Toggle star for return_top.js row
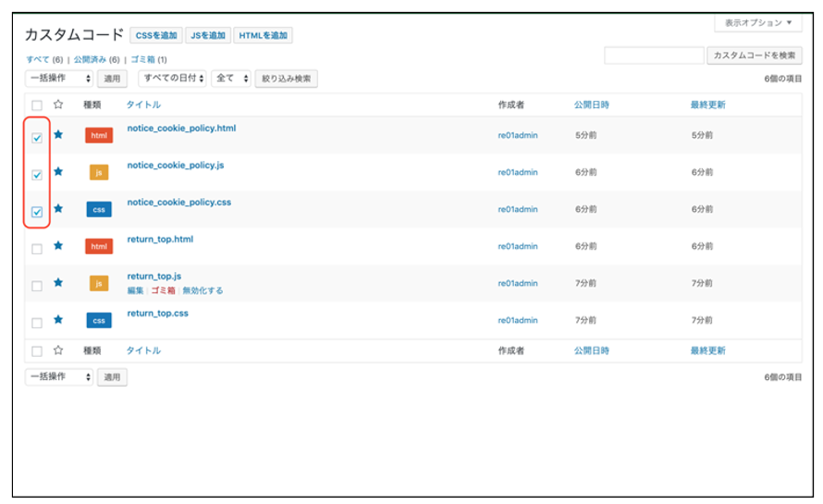 58,282
